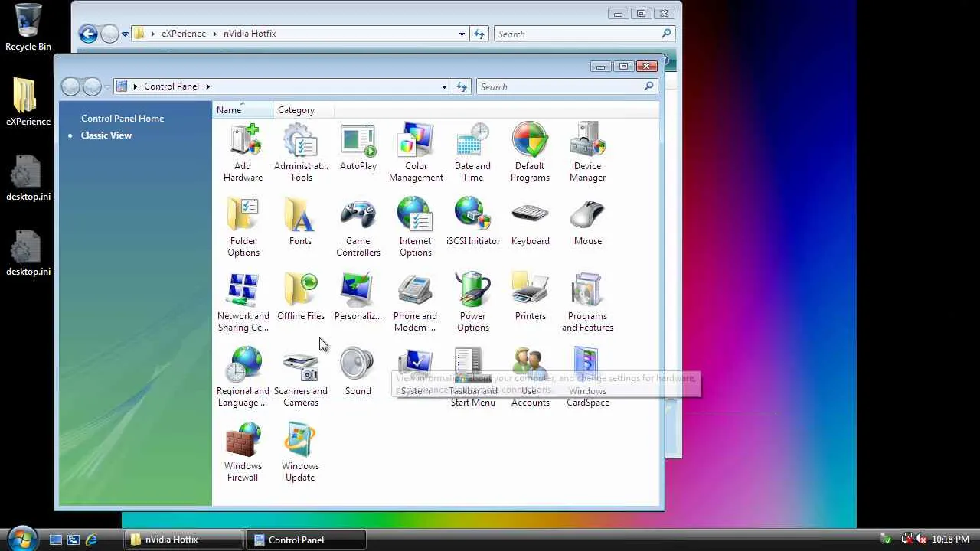Sort items by the Name column

point(243,110)
